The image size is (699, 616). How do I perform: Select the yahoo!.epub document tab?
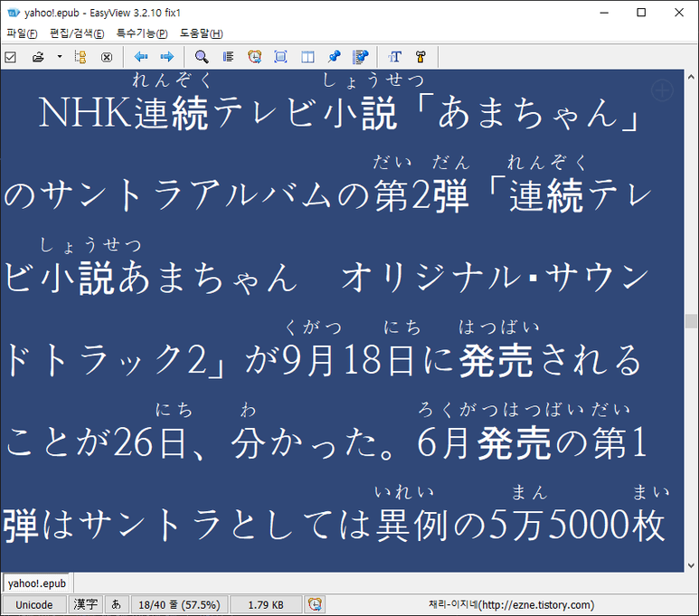pos(36,583)
